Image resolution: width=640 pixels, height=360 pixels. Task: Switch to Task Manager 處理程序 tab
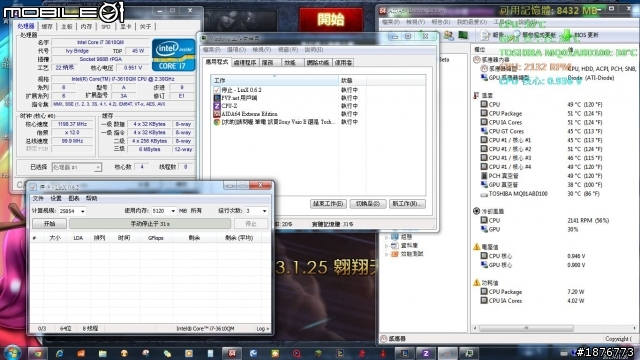244,63
